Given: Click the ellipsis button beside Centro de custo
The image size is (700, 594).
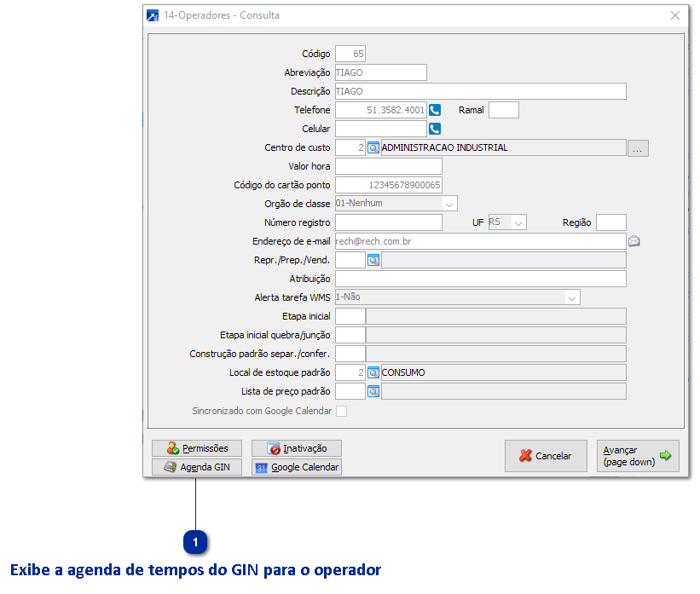Looking at the screenshot, I should coord(638,148).
